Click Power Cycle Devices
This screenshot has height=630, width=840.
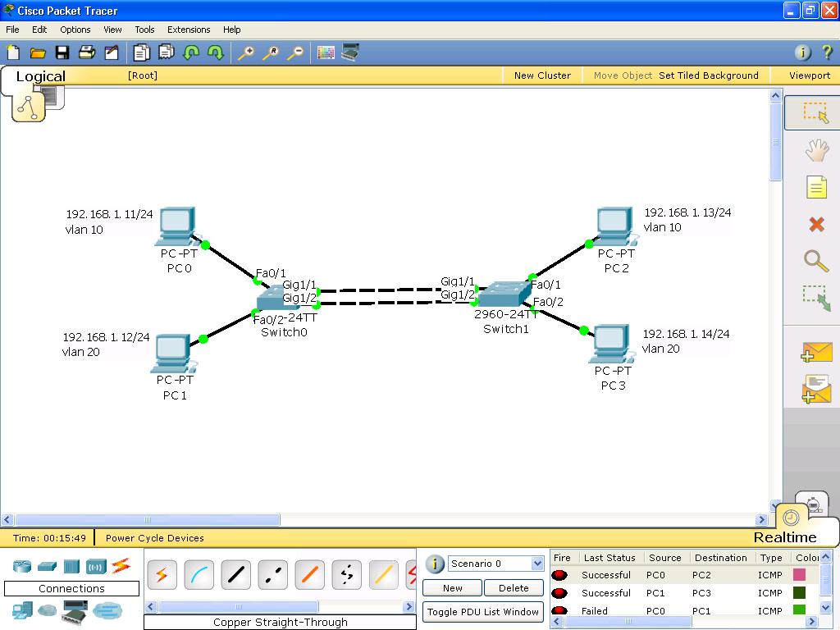(x=155, y=538)
